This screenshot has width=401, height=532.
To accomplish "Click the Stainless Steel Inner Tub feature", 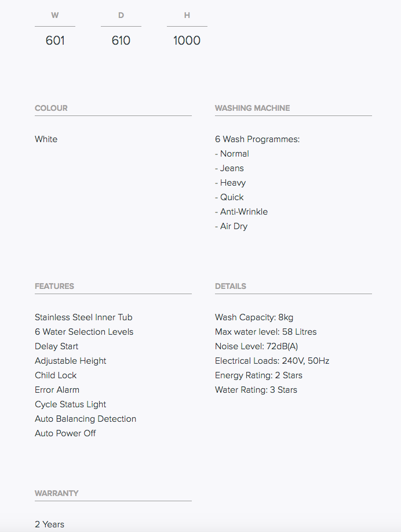I will (83, 317).
